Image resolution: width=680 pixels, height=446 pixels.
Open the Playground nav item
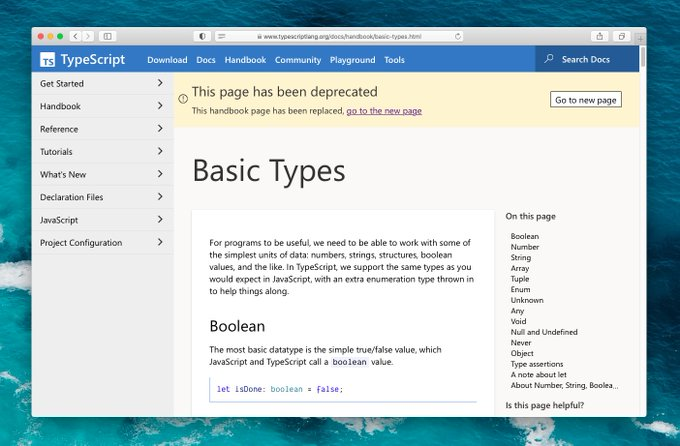(353, 60)
